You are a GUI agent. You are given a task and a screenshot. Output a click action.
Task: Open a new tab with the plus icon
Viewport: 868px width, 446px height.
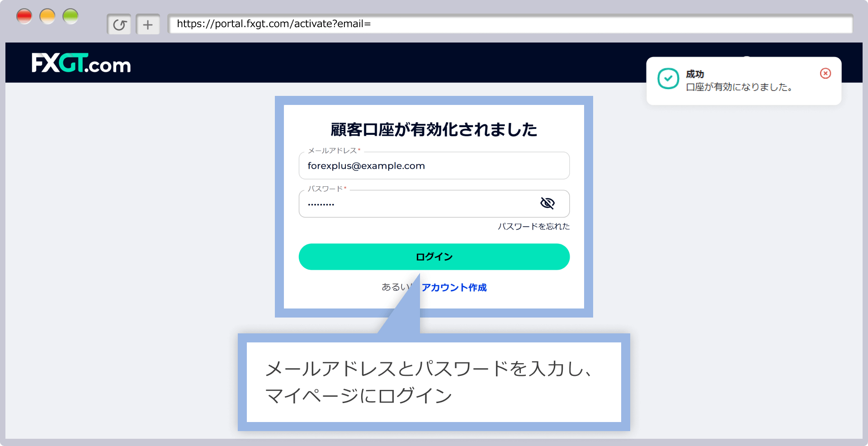(148, 24)
